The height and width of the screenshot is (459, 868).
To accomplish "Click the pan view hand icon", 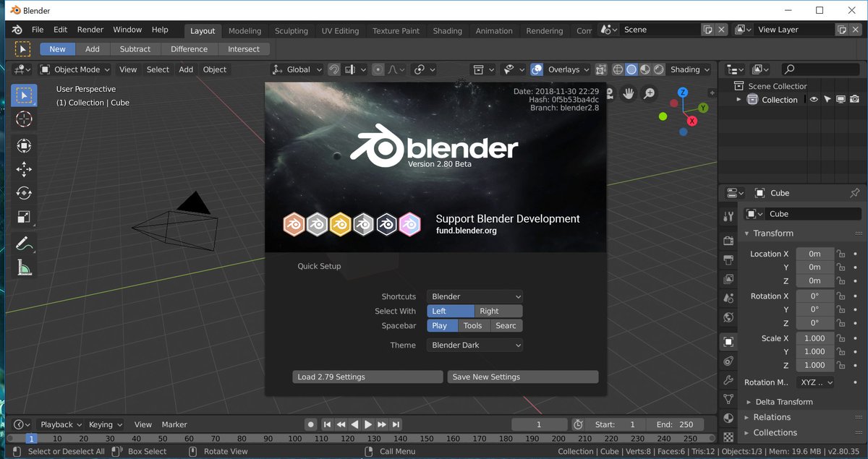I will [x=629, y=93].
